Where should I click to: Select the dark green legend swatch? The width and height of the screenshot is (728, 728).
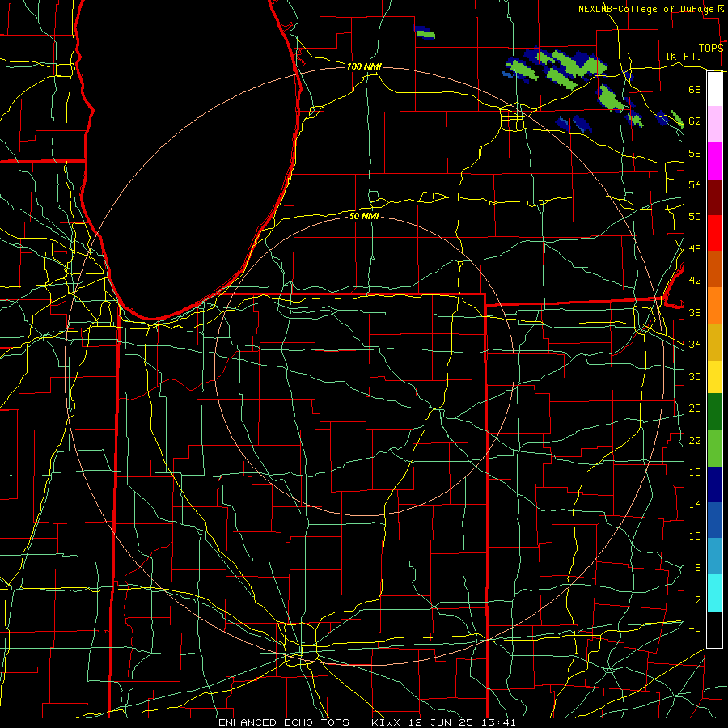click(x=714, y=412)
